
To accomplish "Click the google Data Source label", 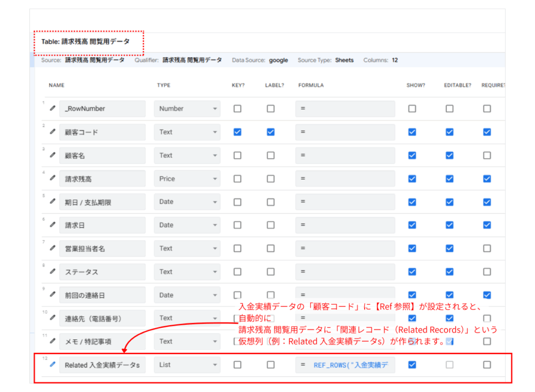I will [x=278, y=60].
